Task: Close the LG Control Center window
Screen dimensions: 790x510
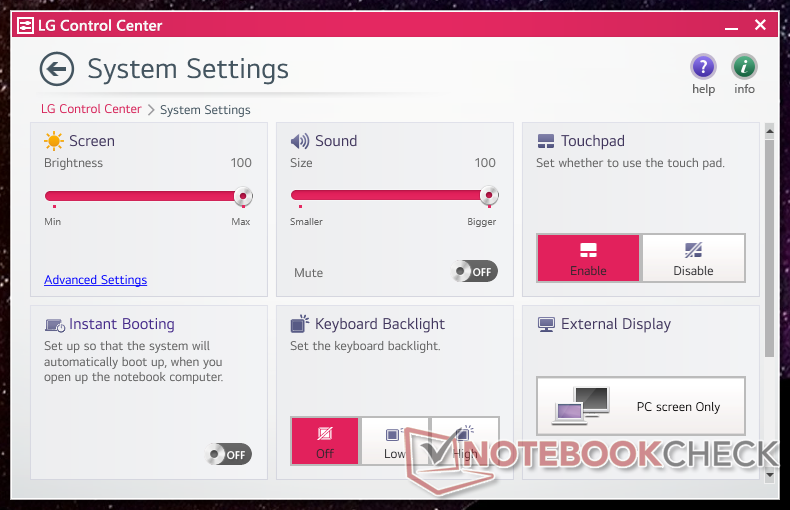Action: 760,25
